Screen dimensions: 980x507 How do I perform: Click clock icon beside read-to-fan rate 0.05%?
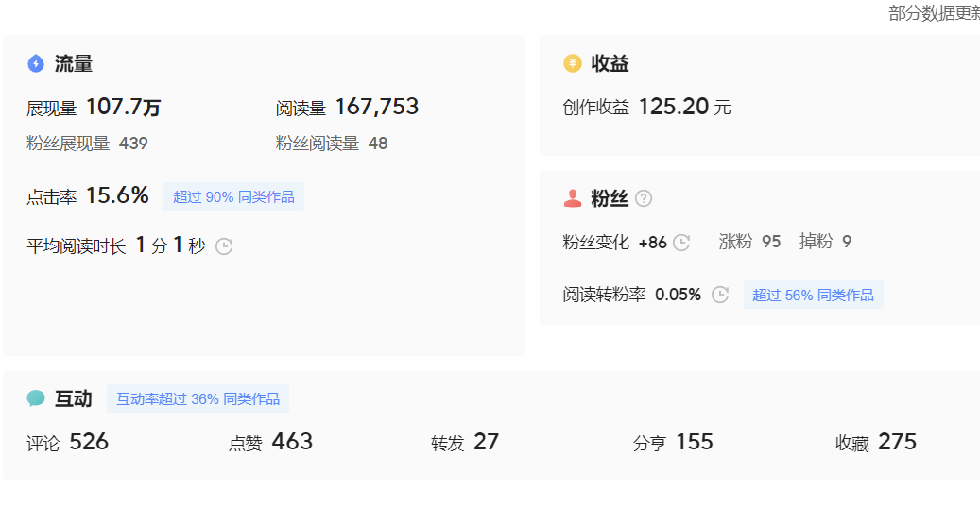pyautogui.click(x=720, y=295)
